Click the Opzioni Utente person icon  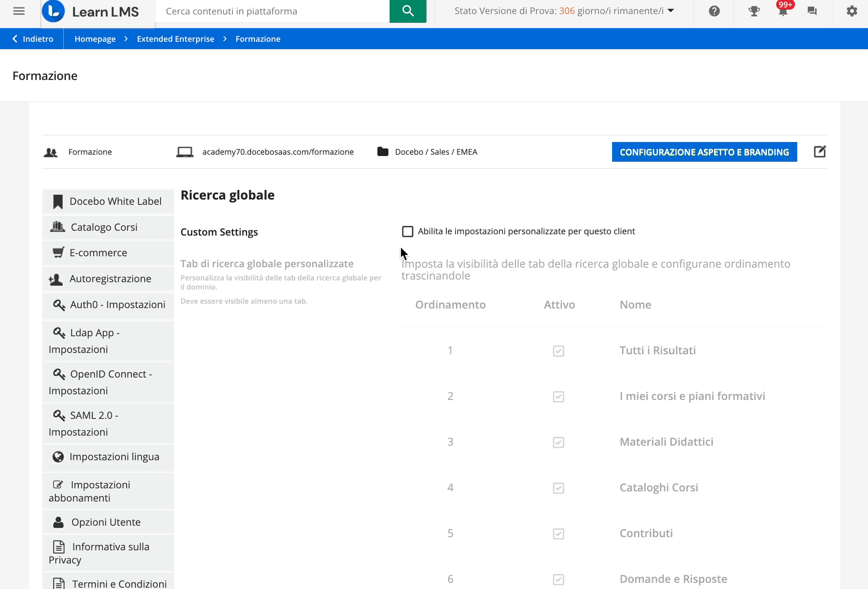coord(58,522)
